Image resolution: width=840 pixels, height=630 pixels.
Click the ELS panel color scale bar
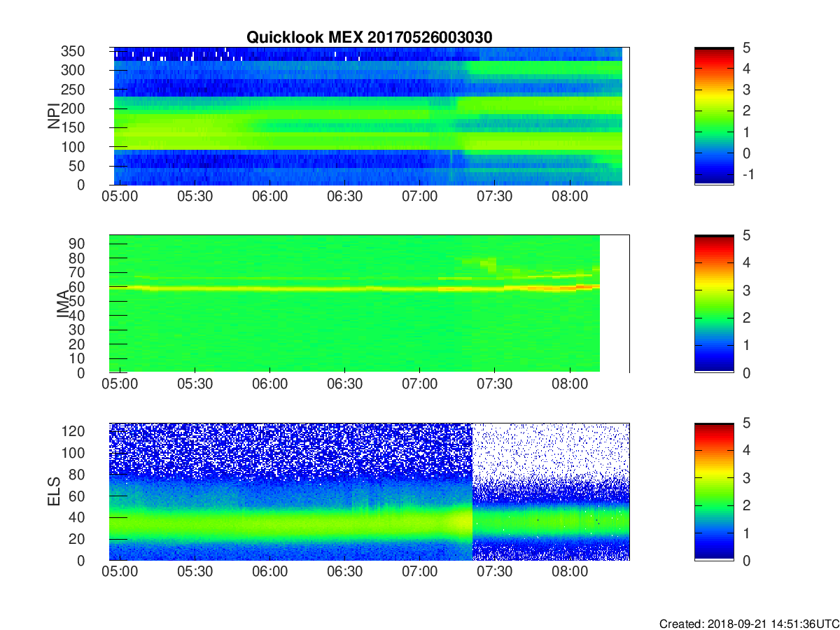(x=714, y=491)
